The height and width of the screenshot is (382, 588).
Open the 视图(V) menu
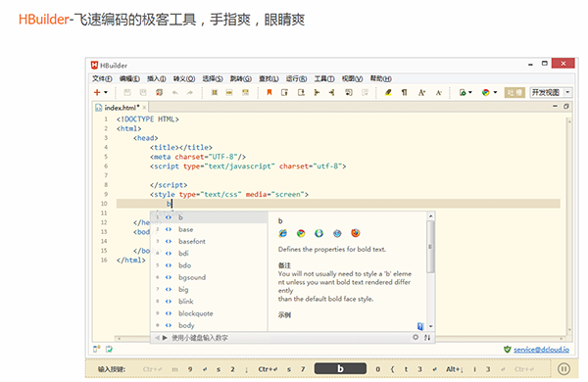352,78
